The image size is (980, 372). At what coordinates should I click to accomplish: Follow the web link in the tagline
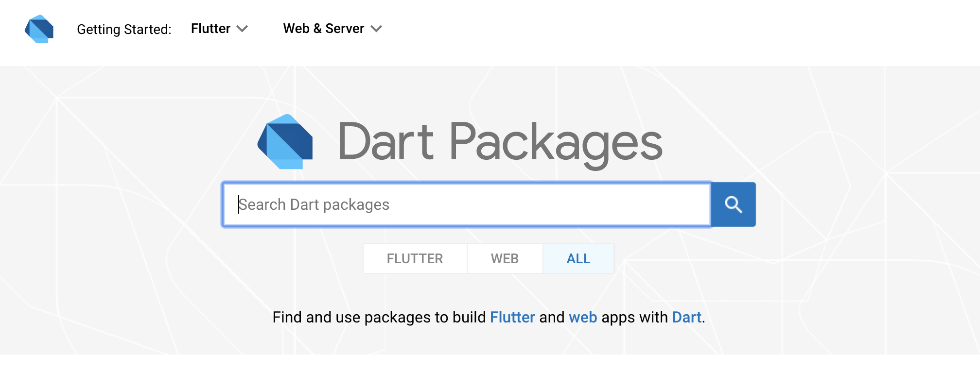click(x=583, y=317)
